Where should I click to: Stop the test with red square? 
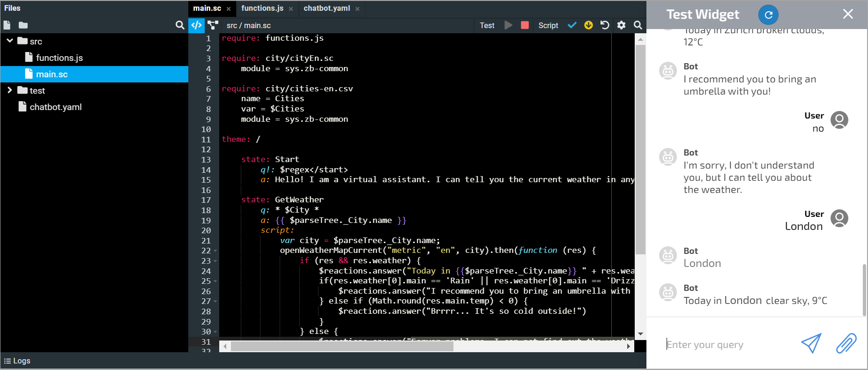click(x=525, y=25)
